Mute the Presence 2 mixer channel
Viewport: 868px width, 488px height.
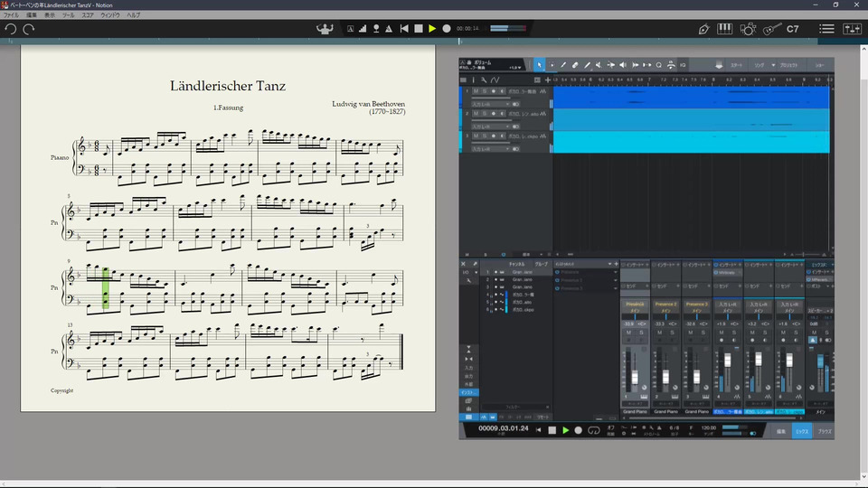click(x=659, y=333)
